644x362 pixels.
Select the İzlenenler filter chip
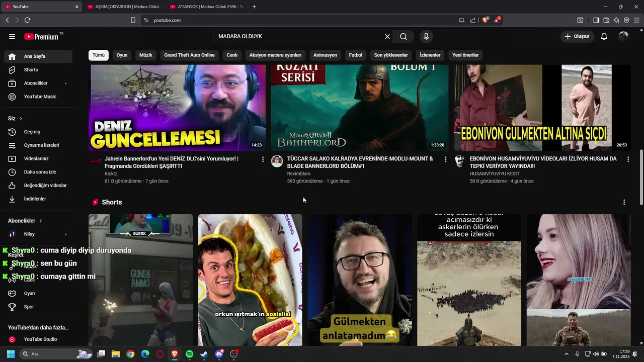pyautogui.click(x=430, y=55)
